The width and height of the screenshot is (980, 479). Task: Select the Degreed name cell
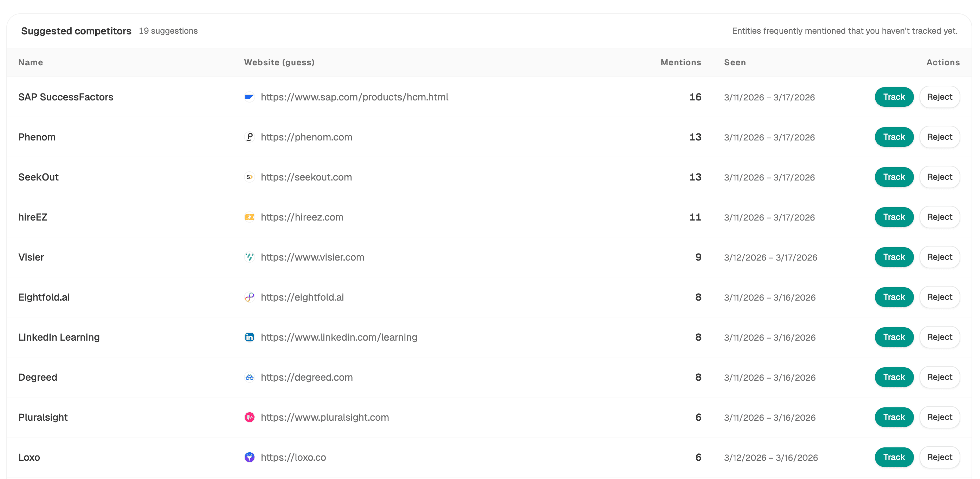[38, 378]
